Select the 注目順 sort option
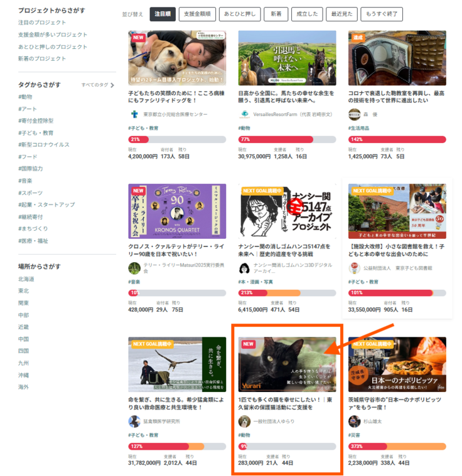Viewport: 462px width, 476px height. click(x=163, y=14)
